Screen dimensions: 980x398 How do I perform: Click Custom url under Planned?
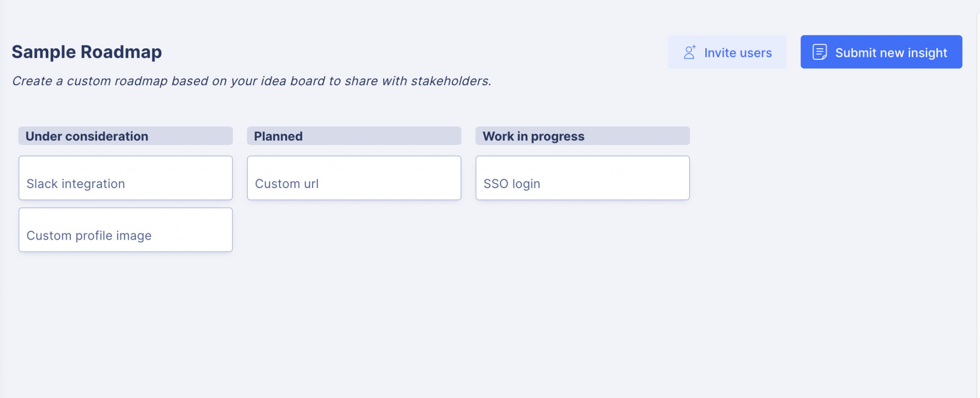coord(354,178)
